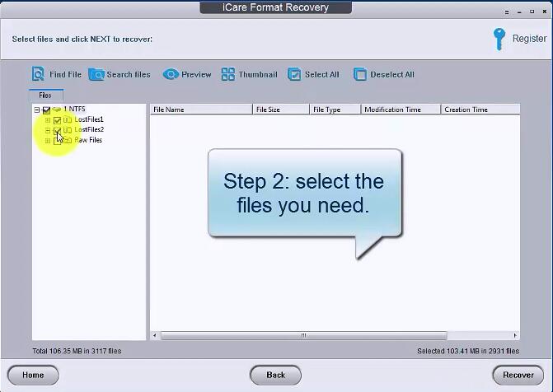Click the Recover button
Image resolution: width=553 pixels, height=392 pixels.
[x=518, y=375]
